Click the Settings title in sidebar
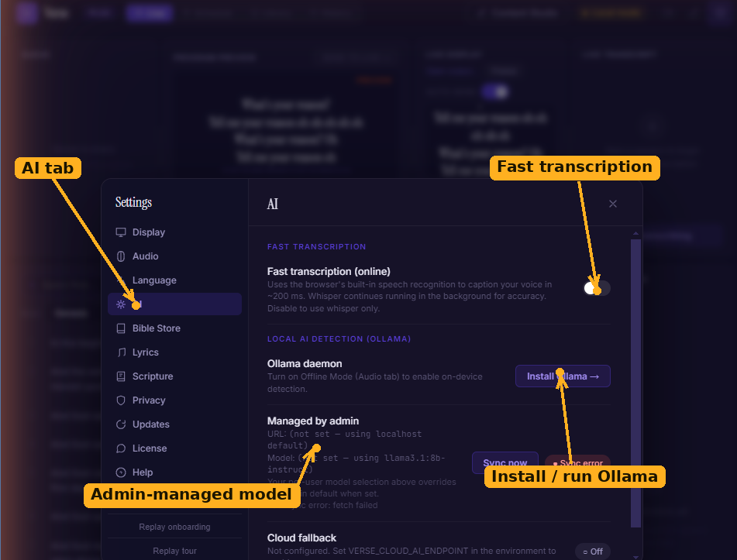This screenshot has width=737, height=560. click(133, 202)
